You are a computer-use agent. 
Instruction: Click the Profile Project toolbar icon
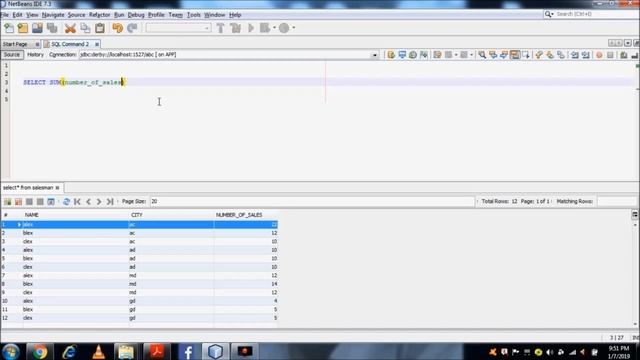click(284, 28)
